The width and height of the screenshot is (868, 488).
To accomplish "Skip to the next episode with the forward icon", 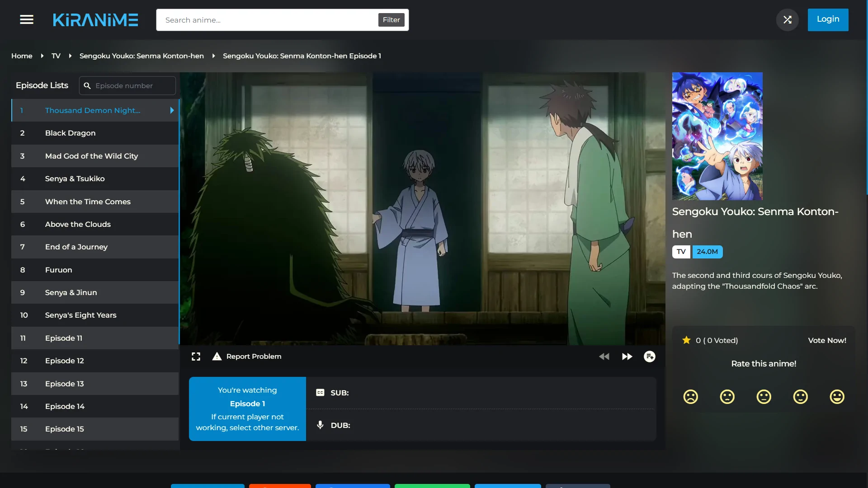I will [x=627, y=357].
